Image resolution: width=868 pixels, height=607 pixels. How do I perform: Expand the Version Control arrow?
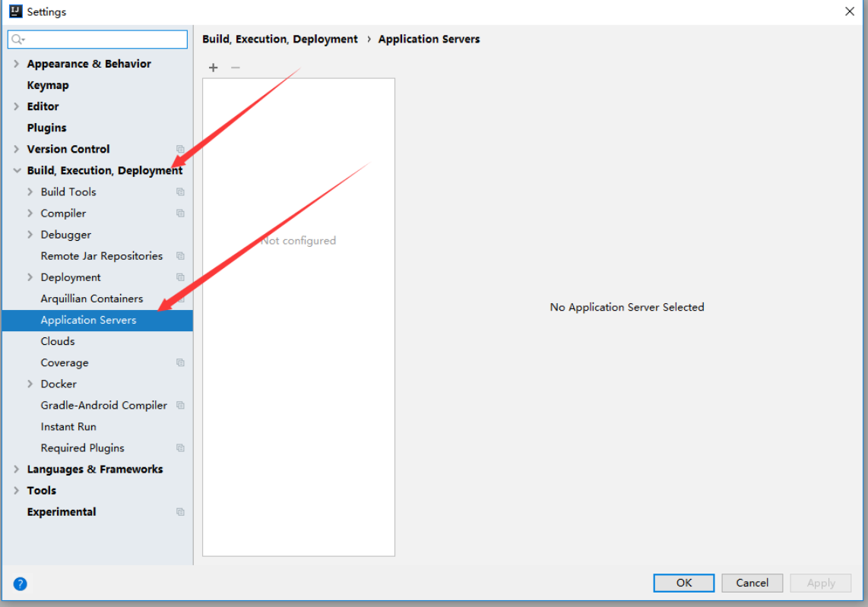tap(16, 149)
